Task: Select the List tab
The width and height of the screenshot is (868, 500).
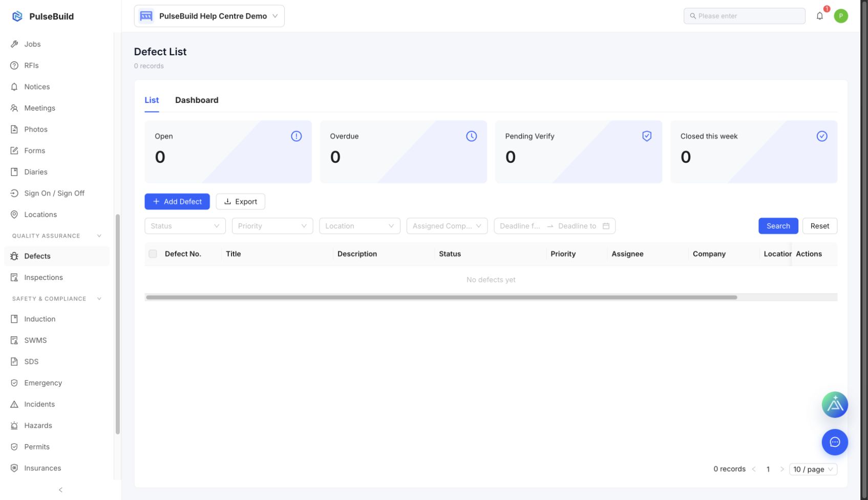Action: [152, 100]
